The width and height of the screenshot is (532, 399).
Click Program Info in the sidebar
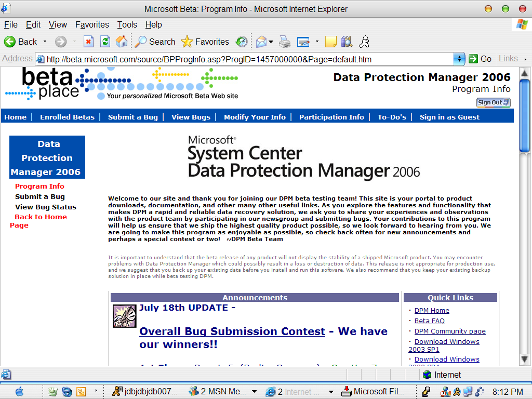(x=39, y=187)
